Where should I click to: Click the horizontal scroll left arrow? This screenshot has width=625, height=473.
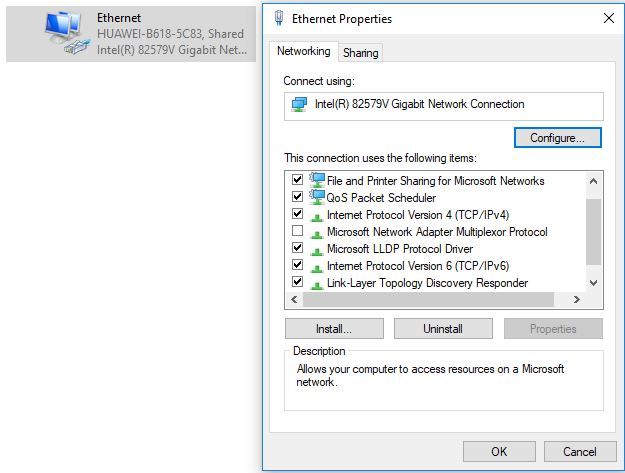[x=294, y=299]
